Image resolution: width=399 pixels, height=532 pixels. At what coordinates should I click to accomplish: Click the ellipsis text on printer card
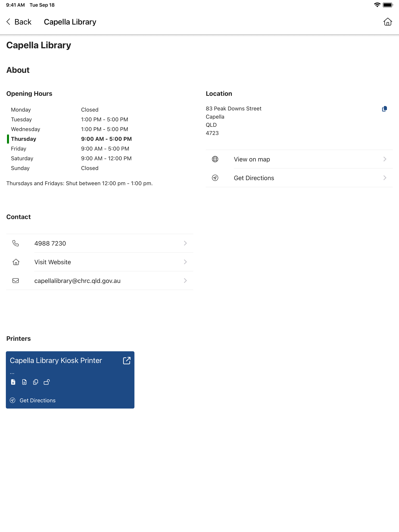click(x=12, y=373)
